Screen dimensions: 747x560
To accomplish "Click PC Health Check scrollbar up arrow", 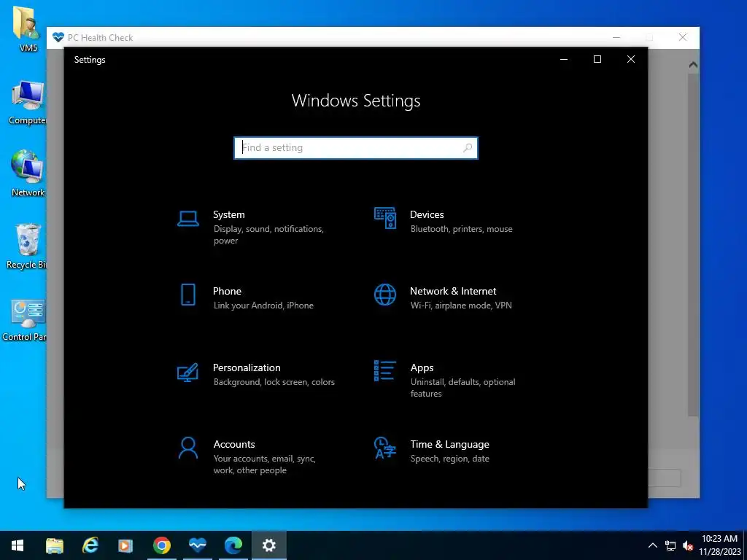I will coord(693,65).
